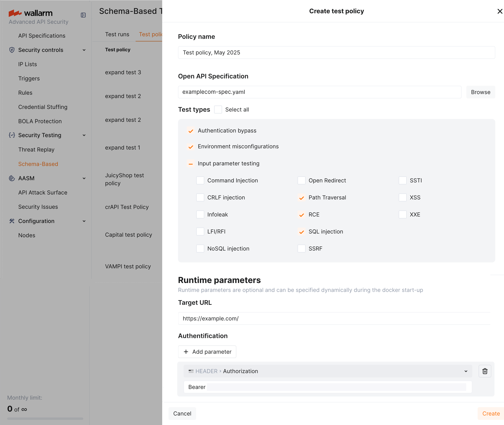
Task: Collapse the Security Testing section
Action: coord(84,135)
